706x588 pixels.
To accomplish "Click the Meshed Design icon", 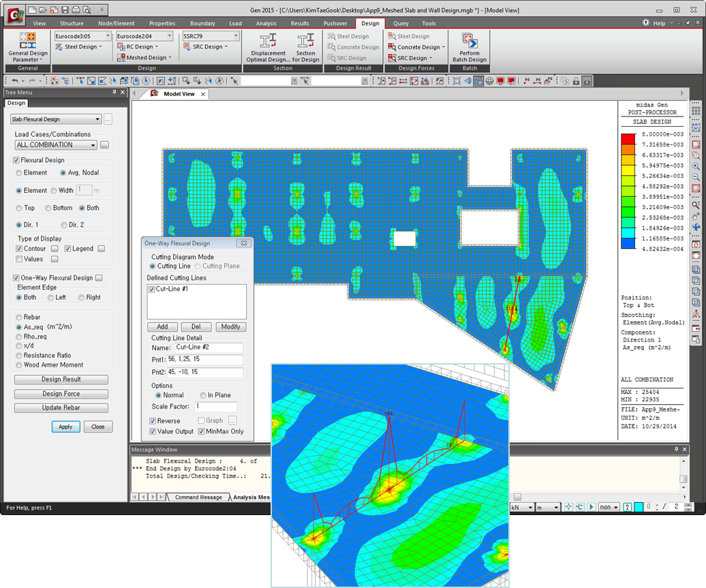I will click(121, 58).
